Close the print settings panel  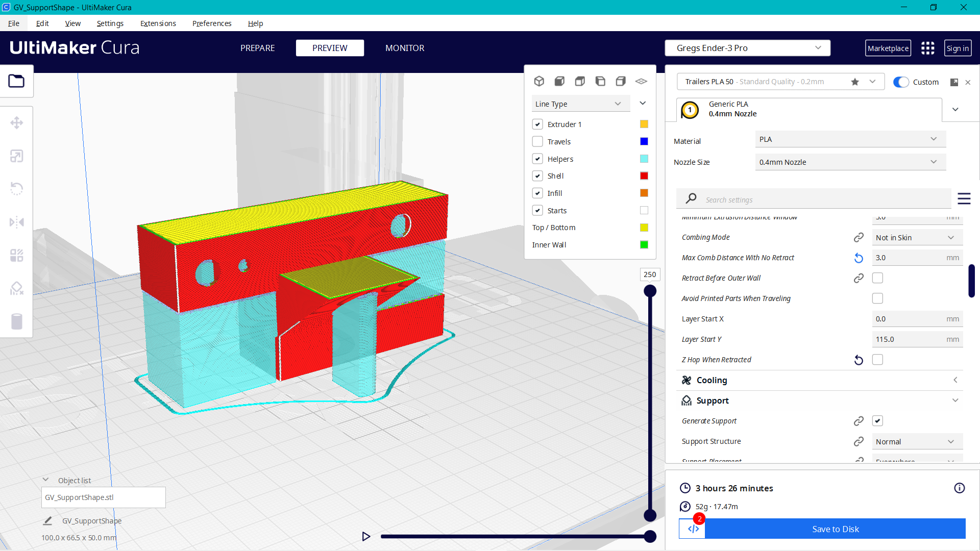pyautogui.click(x=968, y=82)
